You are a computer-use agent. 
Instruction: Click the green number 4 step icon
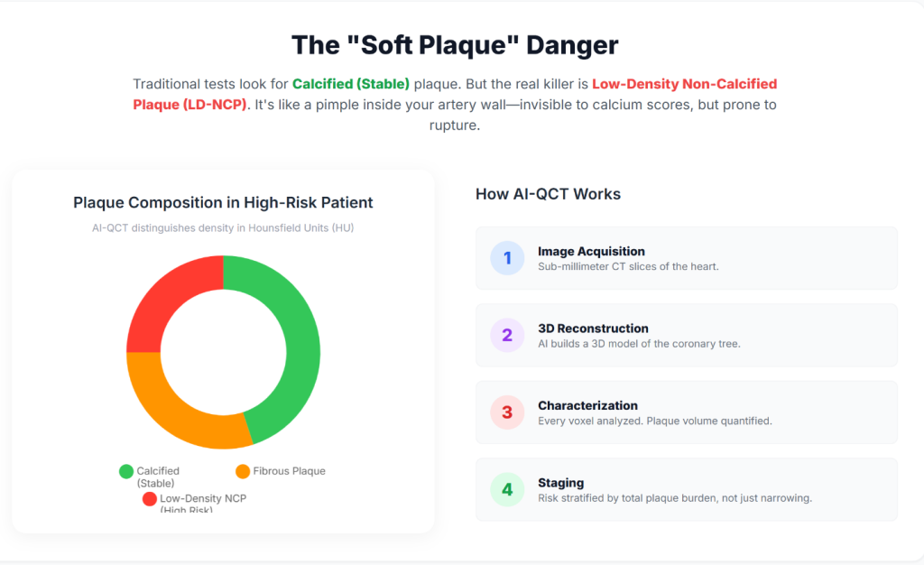coord(507,490)
